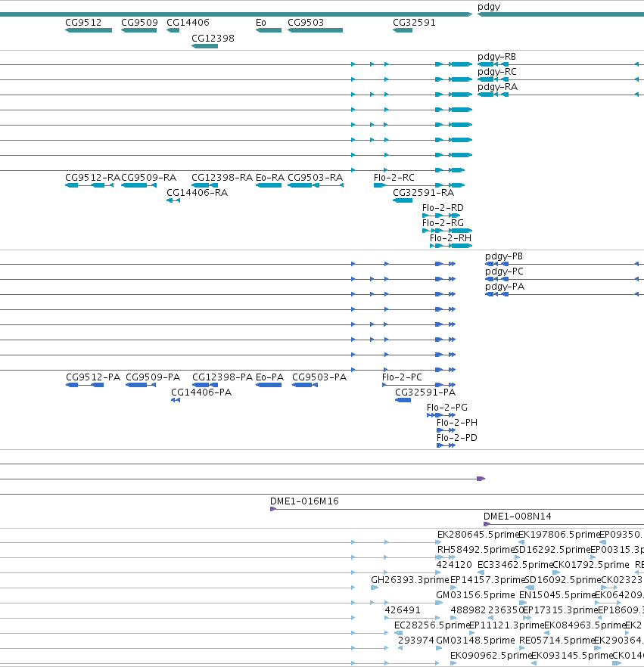
Task: Click the Flo-2-RG transcript
Action: (x=447, y=231)
